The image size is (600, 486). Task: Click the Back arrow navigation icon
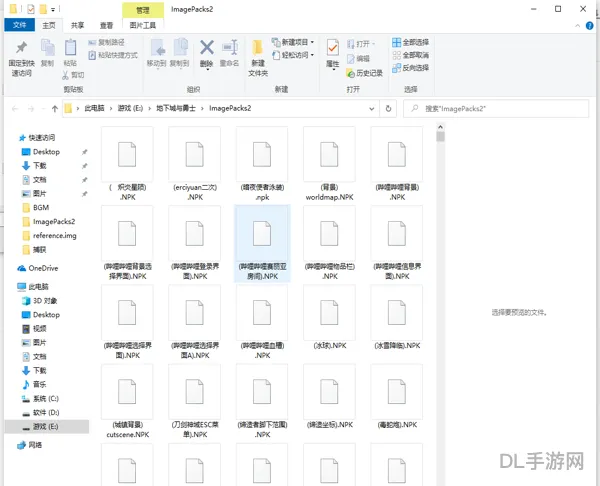point(15,109)
